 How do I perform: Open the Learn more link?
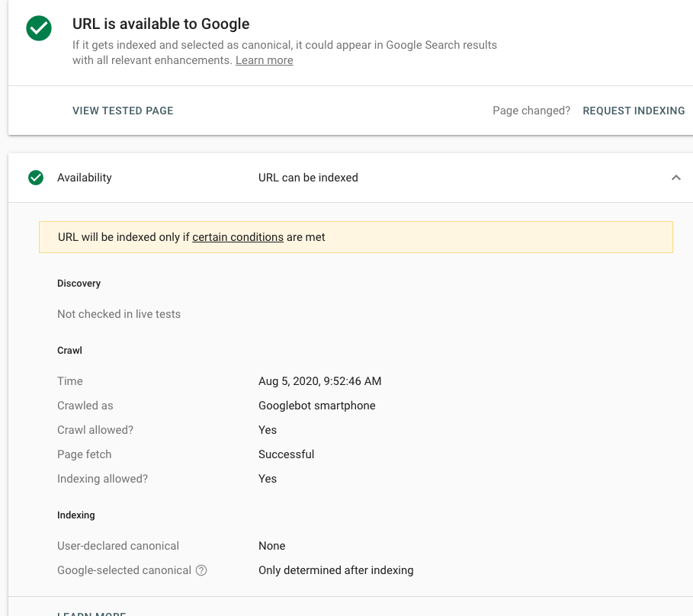coord(264,59)
